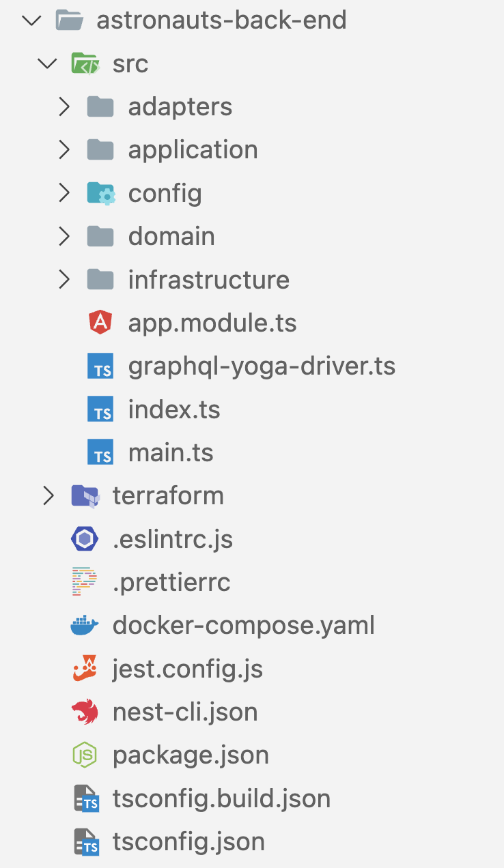Expand the infrastructure folder arrow
The image size is (504, 868).
click(64, 279)
